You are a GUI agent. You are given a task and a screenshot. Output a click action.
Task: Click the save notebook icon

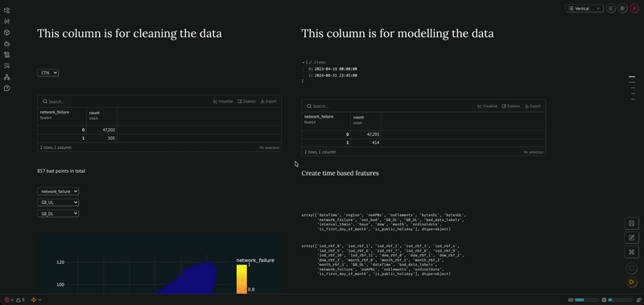[631, 223]
